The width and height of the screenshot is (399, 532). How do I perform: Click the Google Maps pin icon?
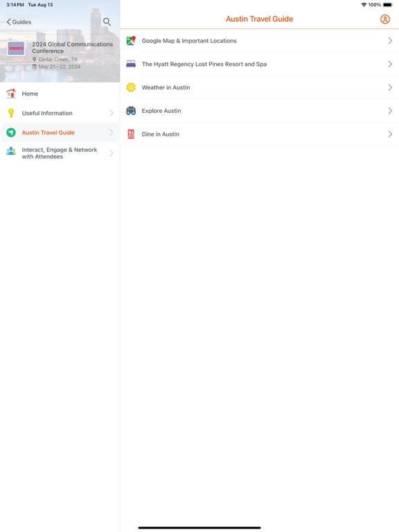pos(131,41)
